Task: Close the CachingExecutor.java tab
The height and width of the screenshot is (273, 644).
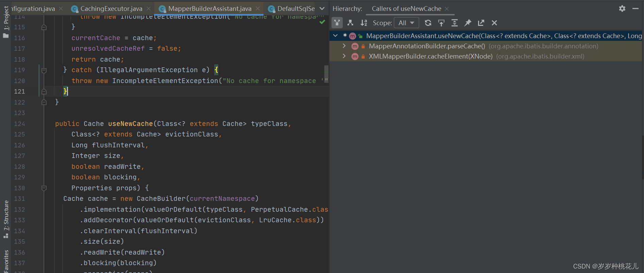Action: [x=149, y=9]
